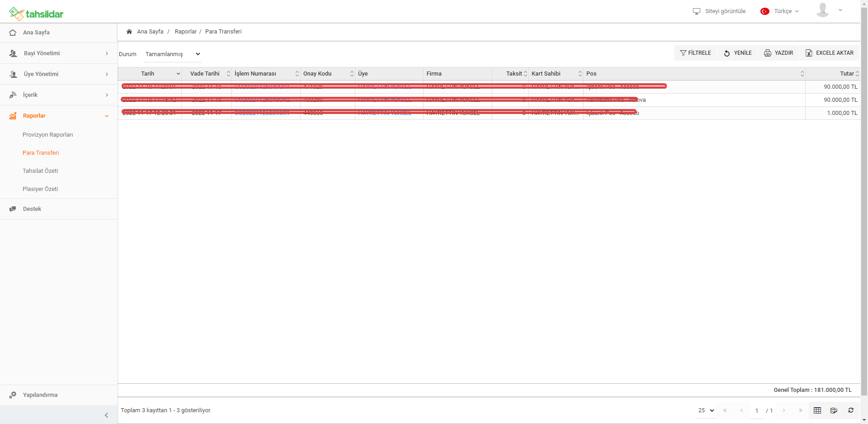Click Siteyi görüntüle link

click(x=725, y=11)
